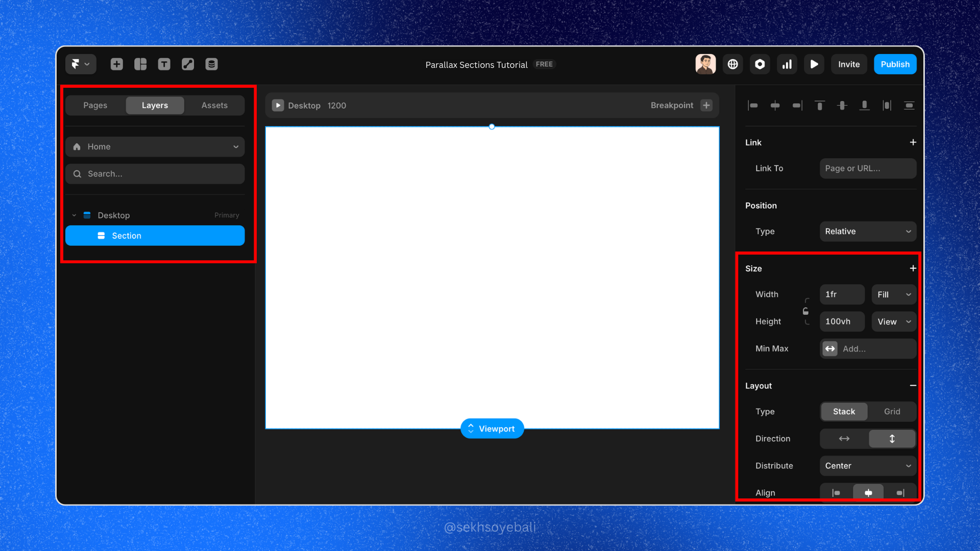
Task: Open the CMS database icon
Action: [x=211, y=64]
